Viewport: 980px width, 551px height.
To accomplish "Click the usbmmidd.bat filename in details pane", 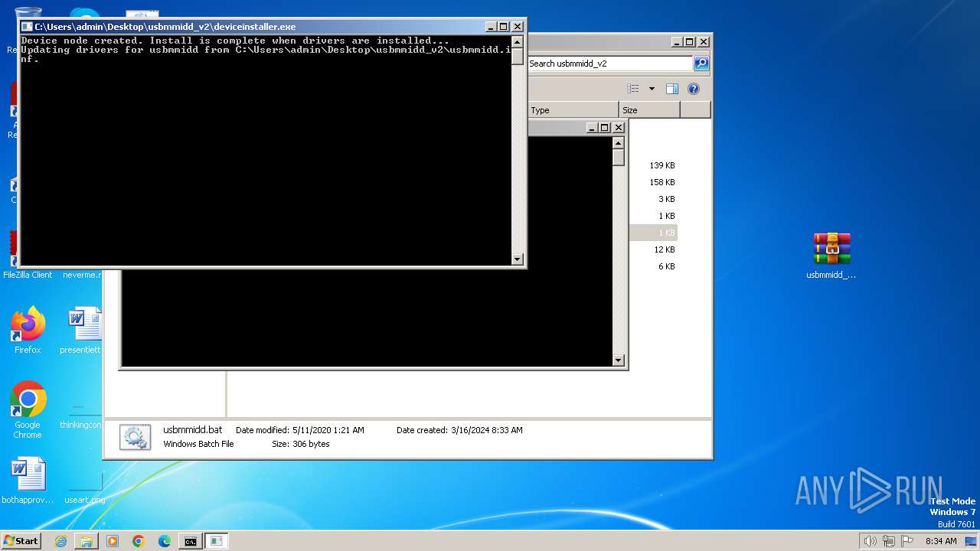I will (x=193, y=430).
